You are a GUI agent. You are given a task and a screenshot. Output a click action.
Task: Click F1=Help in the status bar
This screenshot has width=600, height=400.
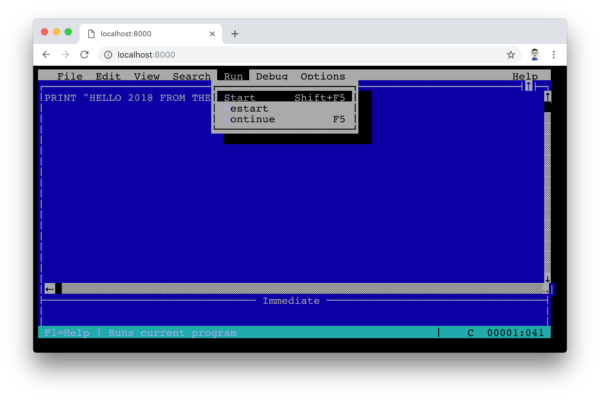pos(67,333)
